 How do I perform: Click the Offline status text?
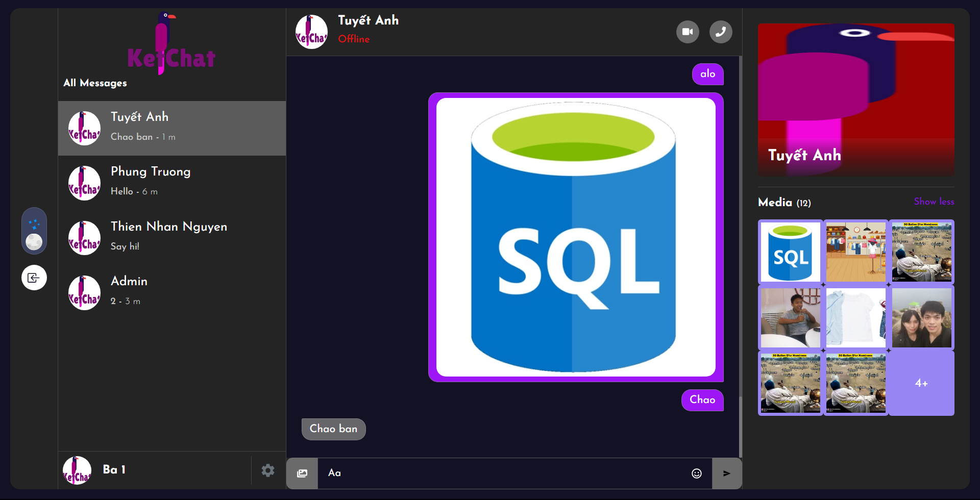tap(354, 39)
